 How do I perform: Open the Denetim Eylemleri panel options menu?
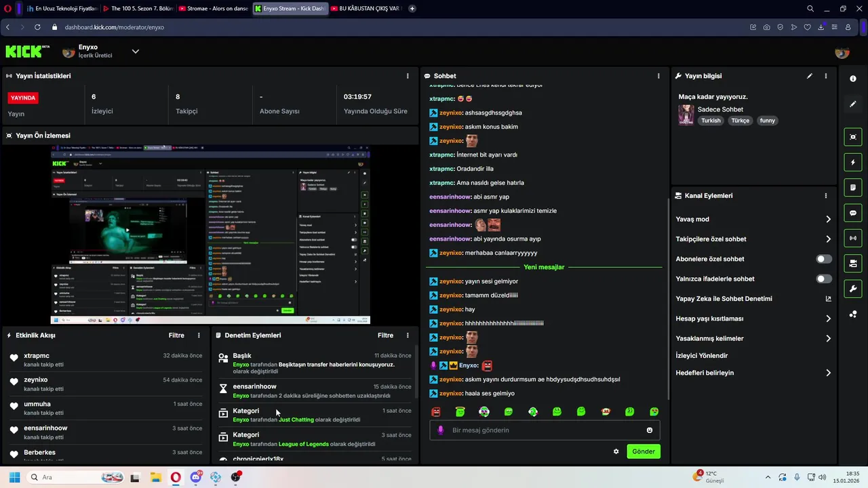(x=407, y=335)
